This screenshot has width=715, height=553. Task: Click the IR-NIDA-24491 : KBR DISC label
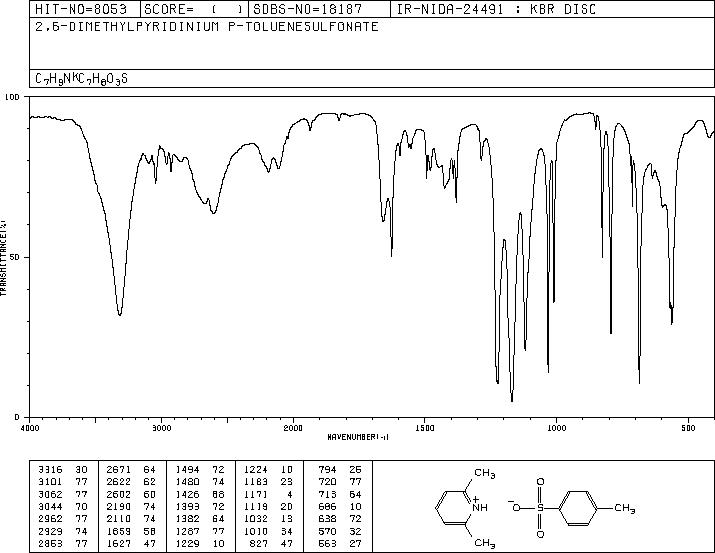click(496, 9)
